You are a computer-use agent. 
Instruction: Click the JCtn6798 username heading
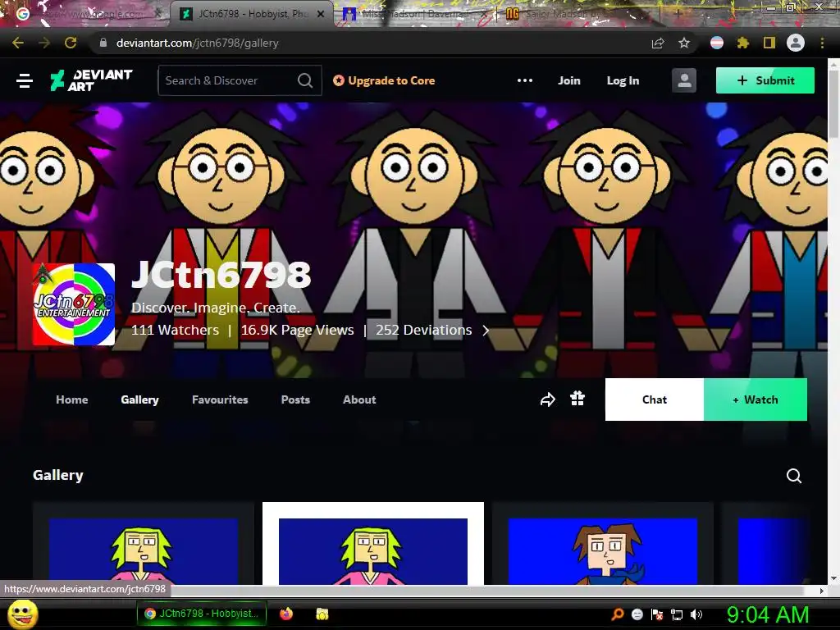pyautogui.click(x=221, y=274)
